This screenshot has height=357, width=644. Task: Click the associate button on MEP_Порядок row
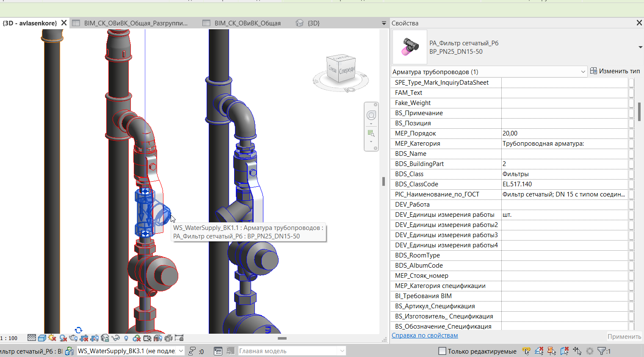tap(631, 133)
